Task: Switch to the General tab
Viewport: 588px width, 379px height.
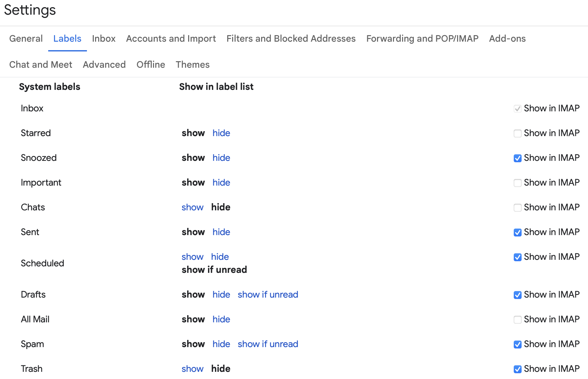Action: click(x=26, y=38)
